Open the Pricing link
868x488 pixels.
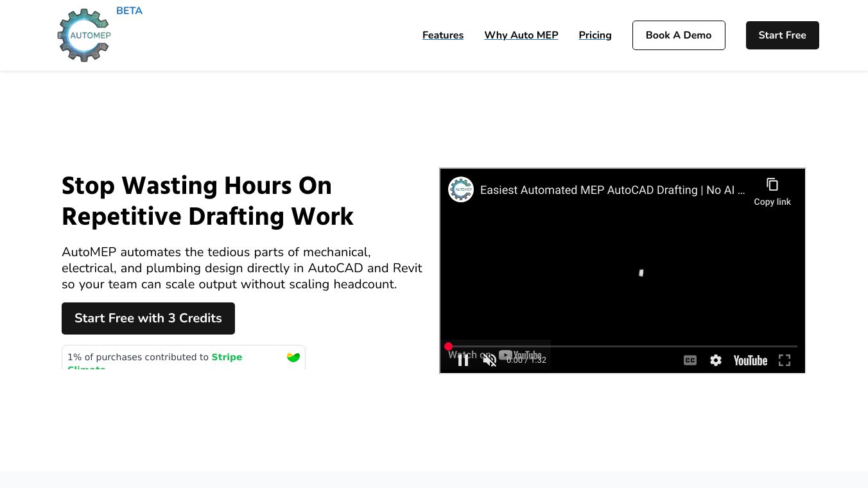click(595, 35)
